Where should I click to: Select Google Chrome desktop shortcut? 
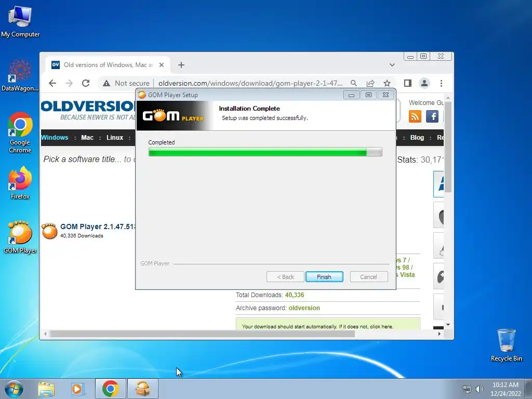20,132
